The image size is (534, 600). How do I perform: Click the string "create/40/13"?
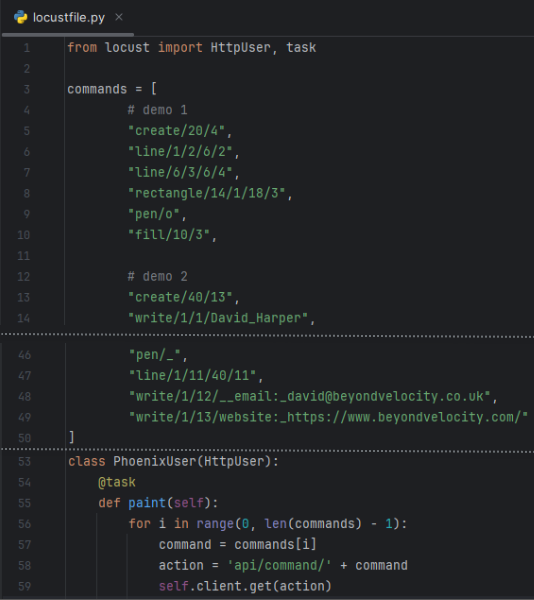pyautogui.click(x=181, y=297)
